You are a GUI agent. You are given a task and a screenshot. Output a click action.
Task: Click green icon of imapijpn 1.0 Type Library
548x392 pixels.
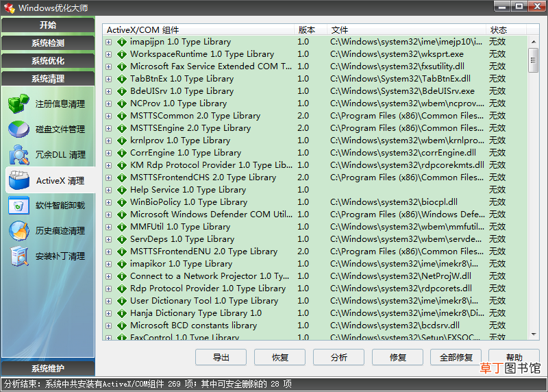(122, 42)
